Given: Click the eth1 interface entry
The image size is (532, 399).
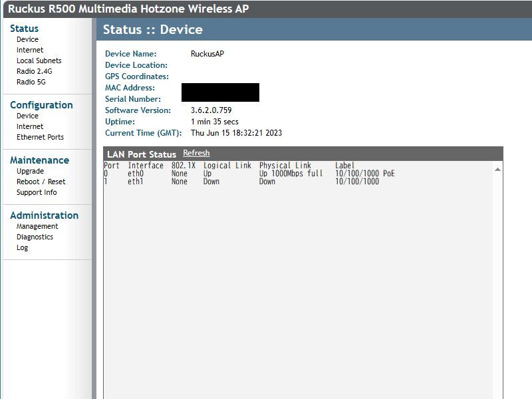Looking at the screenshot, I should 136,182.
